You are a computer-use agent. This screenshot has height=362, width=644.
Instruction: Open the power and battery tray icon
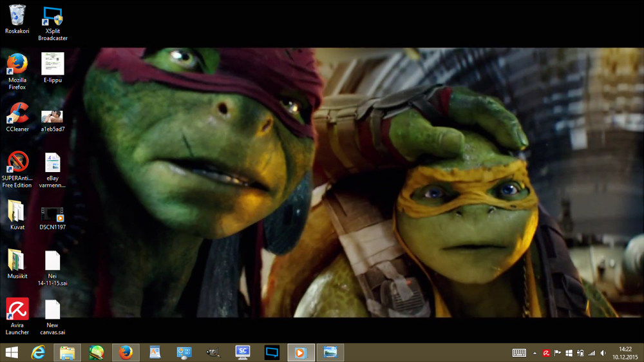click(580, 353)
